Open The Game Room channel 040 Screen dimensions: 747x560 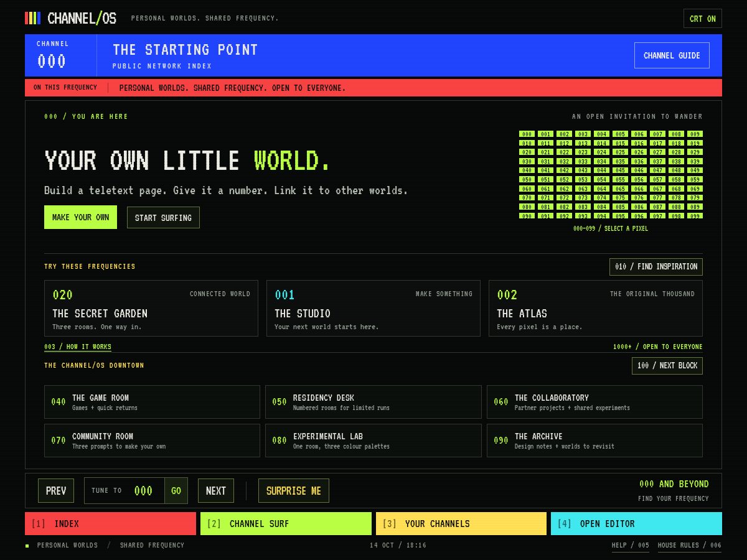[x=152, y=402]
